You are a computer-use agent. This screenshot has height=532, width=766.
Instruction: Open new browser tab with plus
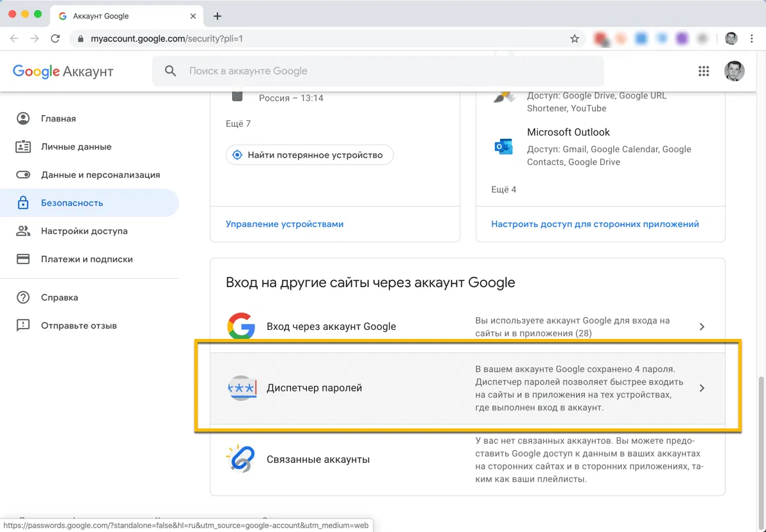(x=217, y=16)
